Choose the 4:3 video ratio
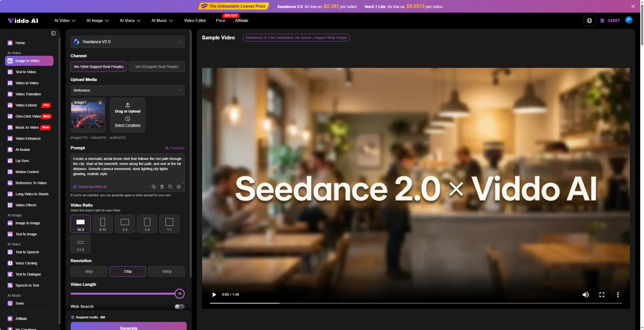The height and width of the screenshot is (330, 644). tap(125, 224)
